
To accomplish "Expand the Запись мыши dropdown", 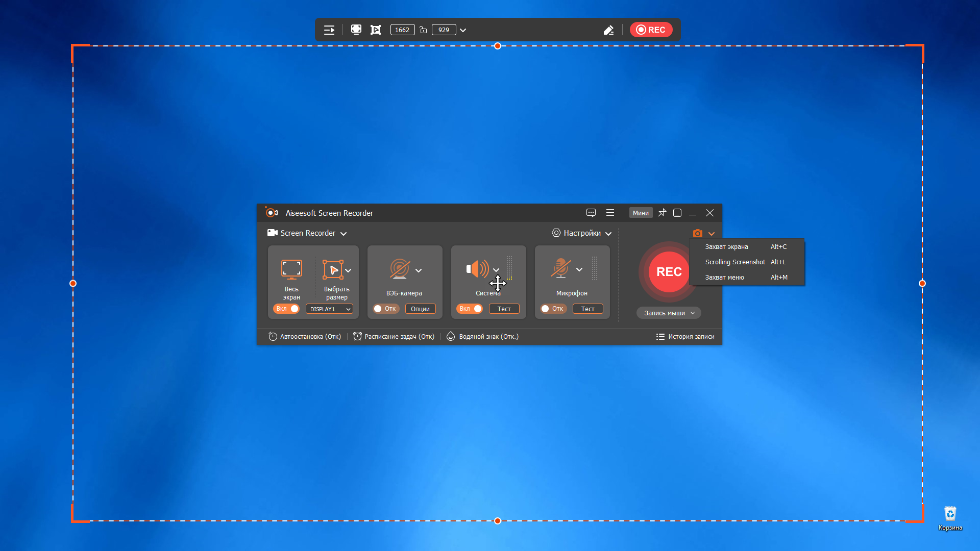I will tap(669, 313).
